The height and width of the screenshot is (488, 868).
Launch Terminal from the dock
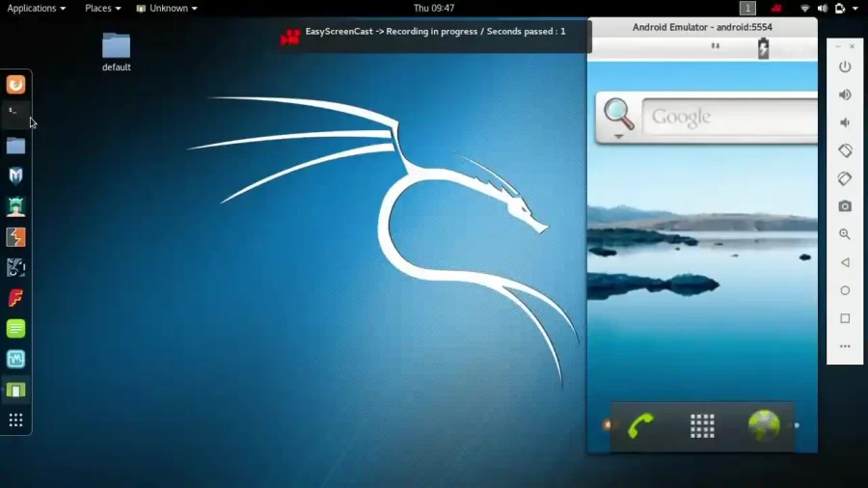pyautogui.click(x=15, y=114)
